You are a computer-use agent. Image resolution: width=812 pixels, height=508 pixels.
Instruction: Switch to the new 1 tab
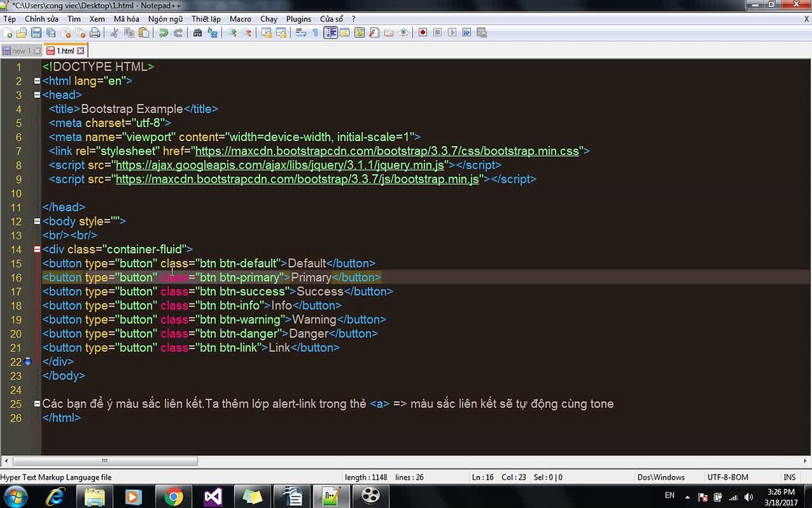coord(20,51)
